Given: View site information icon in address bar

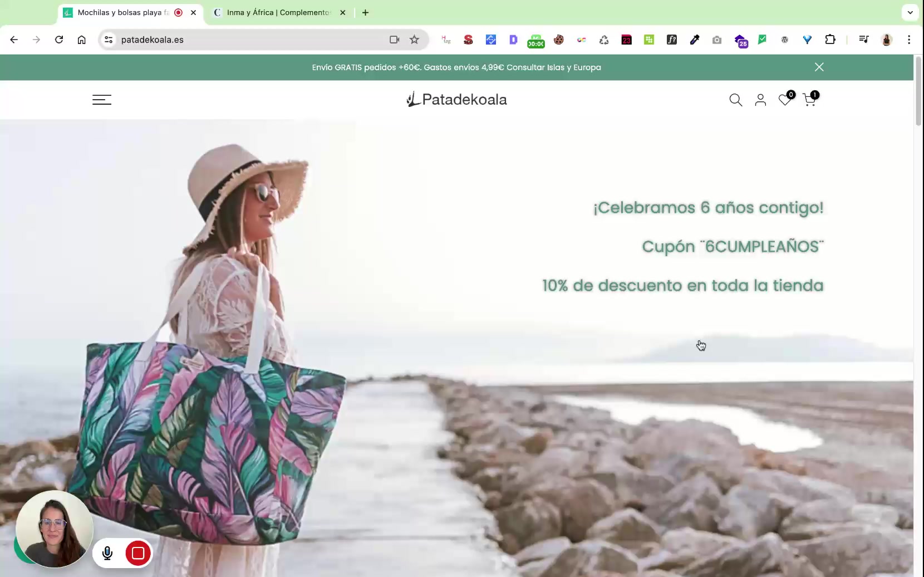Looking at the screenshot, I should tap(109, 40).
